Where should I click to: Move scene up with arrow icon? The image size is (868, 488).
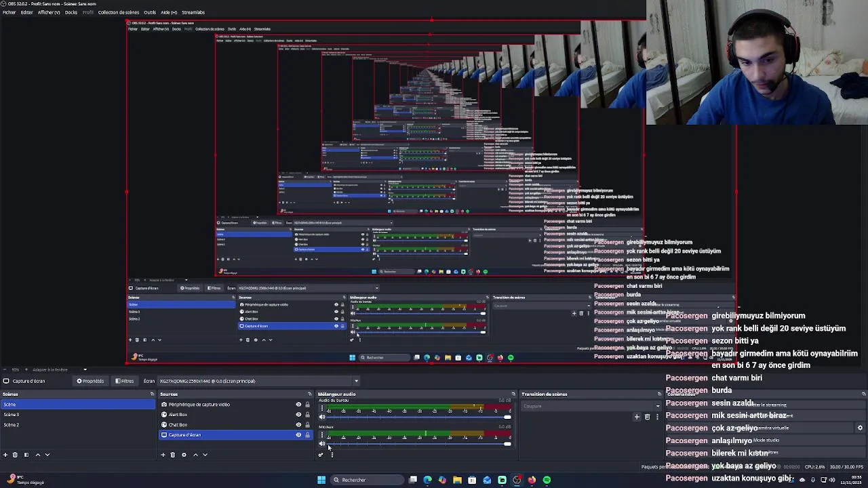(x=37, y=455)
